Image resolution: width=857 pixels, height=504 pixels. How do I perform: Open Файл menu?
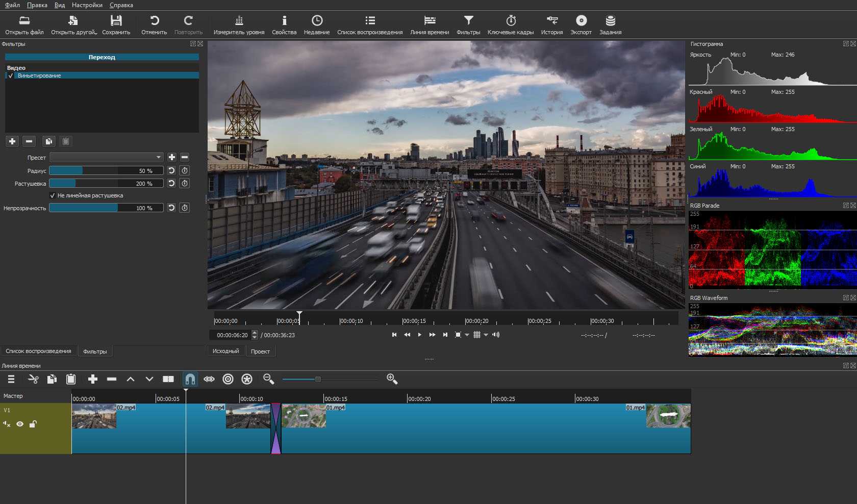(x=12, y=5)
